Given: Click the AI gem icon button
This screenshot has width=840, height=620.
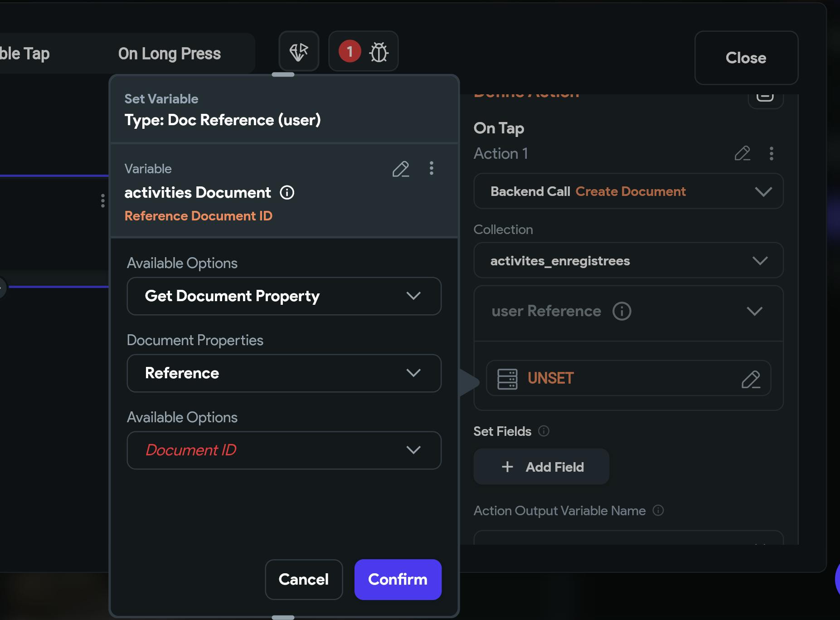Looking at the screenshot, I should (x=299, y=52).
